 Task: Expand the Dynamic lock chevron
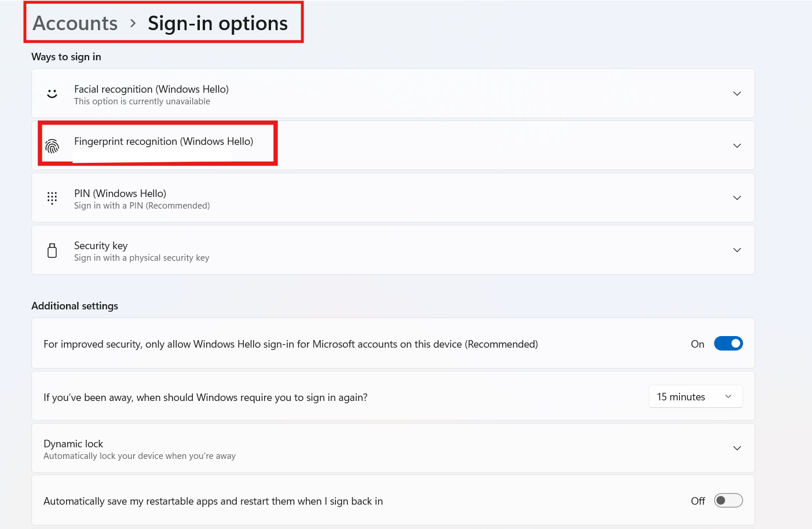coord(737,448)
